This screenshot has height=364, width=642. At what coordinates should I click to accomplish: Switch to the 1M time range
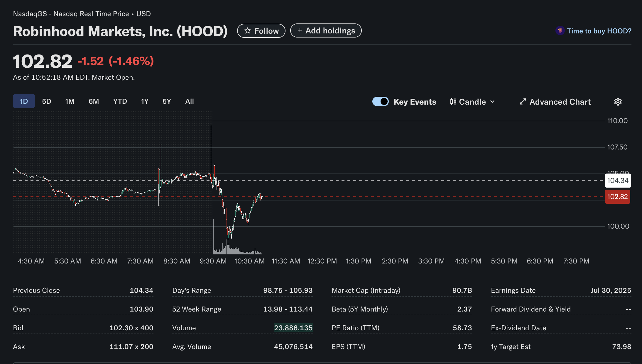[x=70, y=101]
